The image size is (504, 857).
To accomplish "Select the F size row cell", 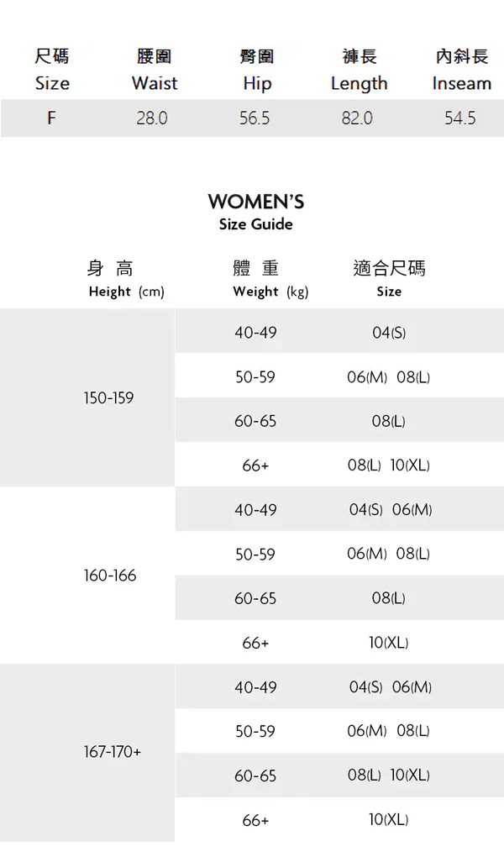I will [51, 118].
